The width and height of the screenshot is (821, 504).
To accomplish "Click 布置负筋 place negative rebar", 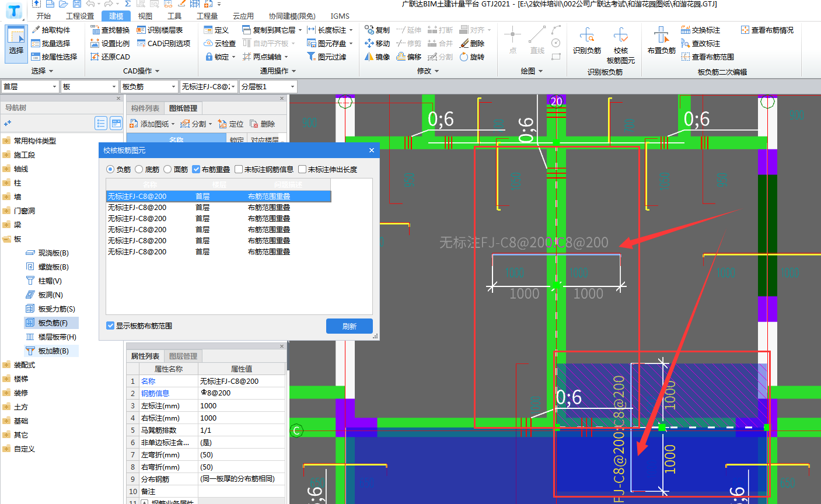I will pyautogui.click(x=662, y=41).
